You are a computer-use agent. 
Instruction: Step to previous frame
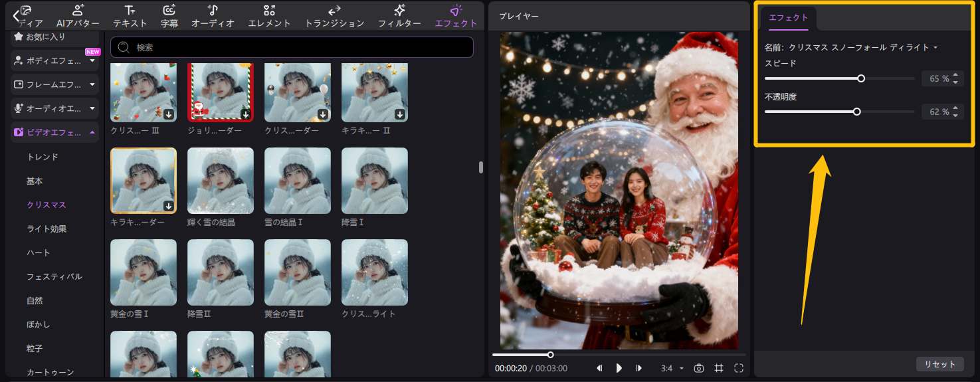tap(599, 368)
